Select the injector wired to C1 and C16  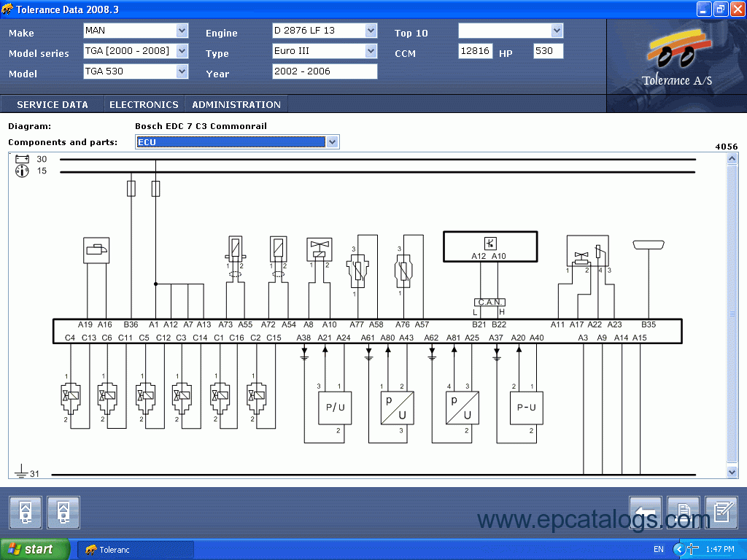[220, 397]
